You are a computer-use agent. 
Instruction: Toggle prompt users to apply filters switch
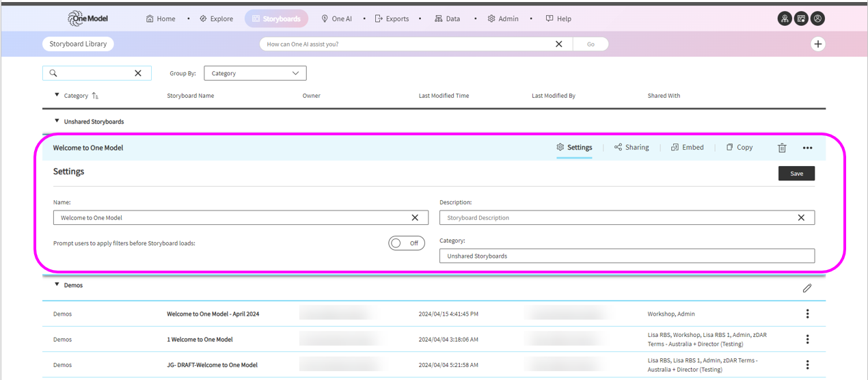pyautogui.click(x=407, y=243)
